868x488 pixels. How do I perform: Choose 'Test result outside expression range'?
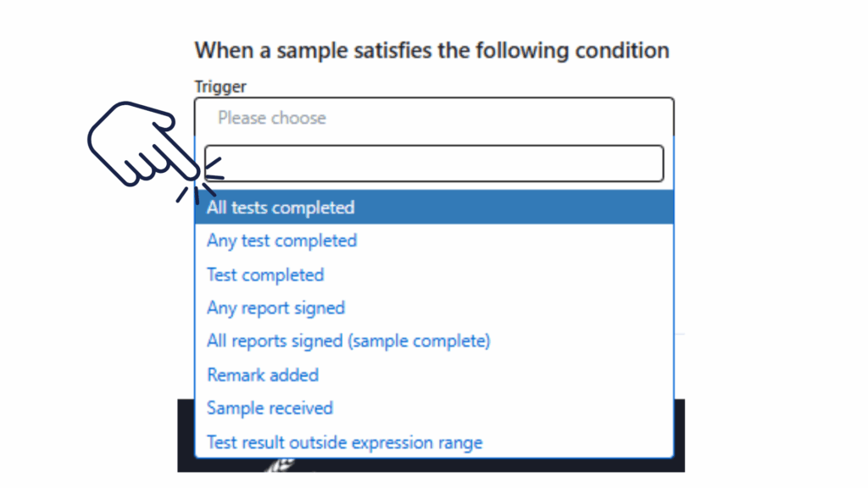point(344,441)
